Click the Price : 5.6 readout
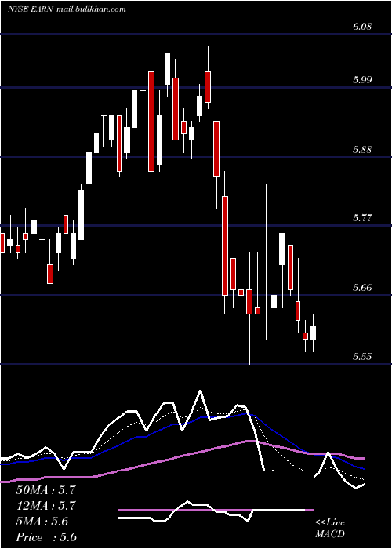392x549 pixels. coord(46,537)
